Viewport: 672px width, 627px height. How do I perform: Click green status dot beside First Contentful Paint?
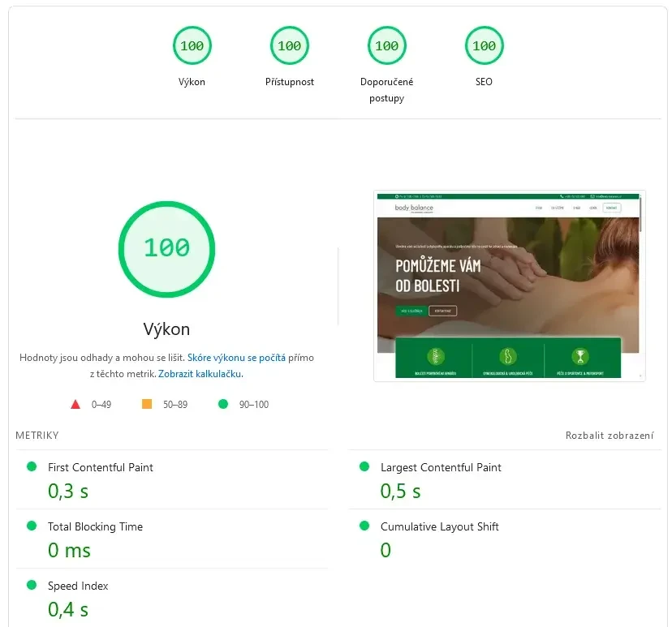(32, 466)
